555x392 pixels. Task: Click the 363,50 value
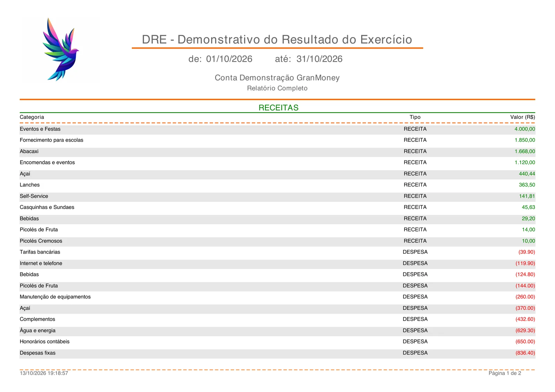527,185
